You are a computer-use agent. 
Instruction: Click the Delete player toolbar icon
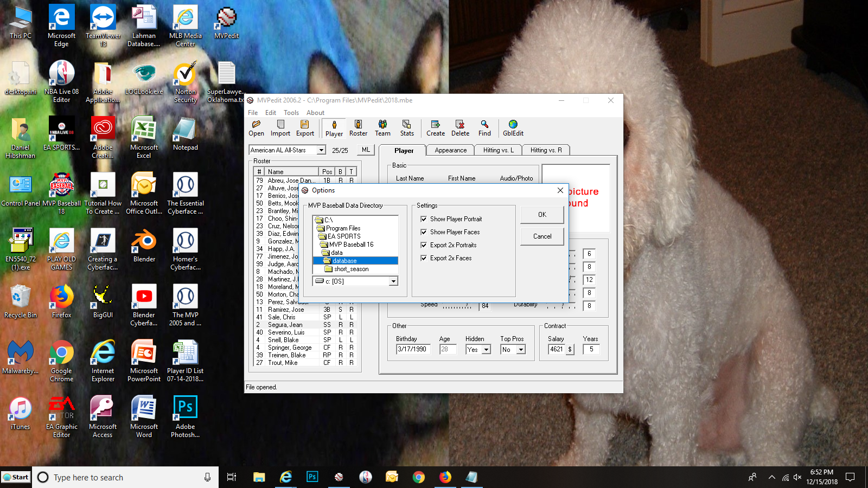pos(460,128)
